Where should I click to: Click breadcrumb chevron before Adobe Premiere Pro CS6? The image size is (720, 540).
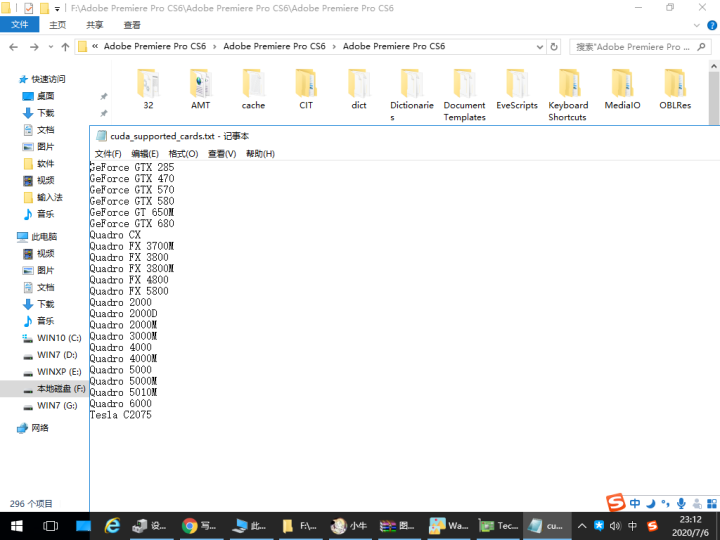[95, 46]
